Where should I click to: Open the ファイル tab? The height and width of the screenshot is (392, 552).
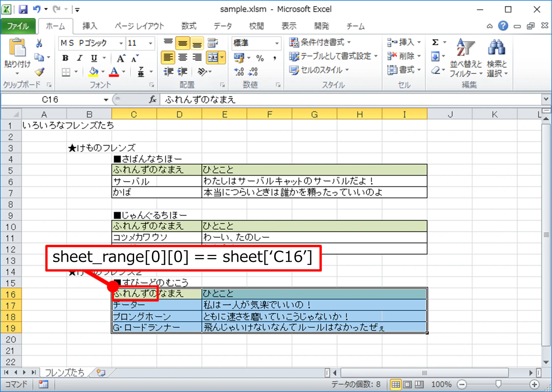point(18,26)
